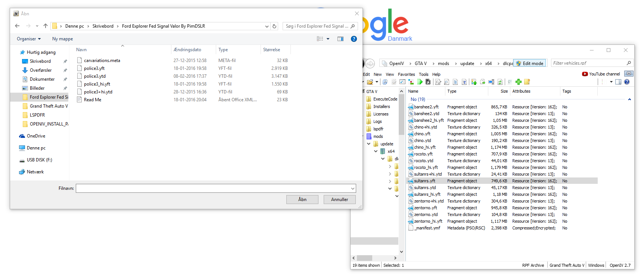Click the import file green-arrow icon
The image size is (644, 278).
(474, 82)
